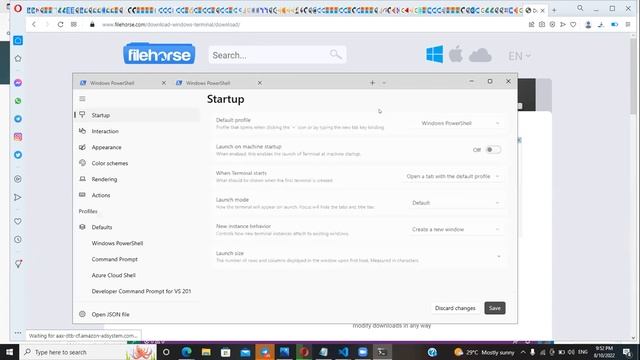The width and height of the screenshot is (640, 360).
Task: Select Developer Command Prompt for VS profile
Action: [x=137, y=291]
